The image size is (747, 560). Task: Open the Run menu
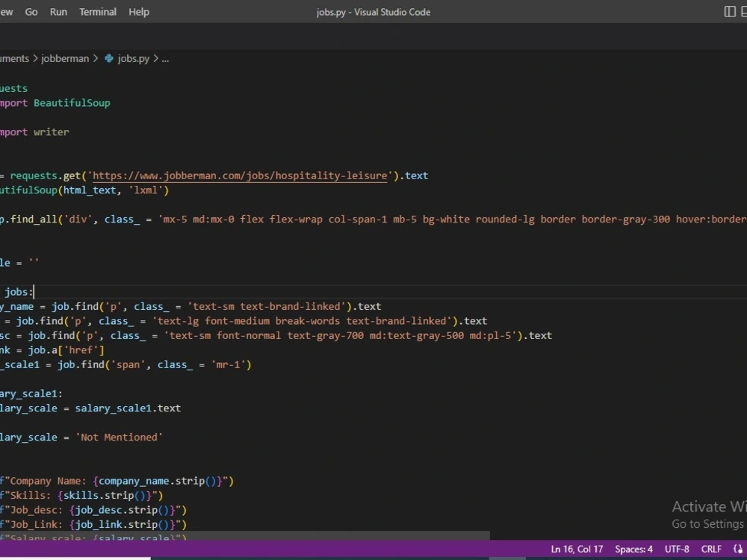[58, 12]
